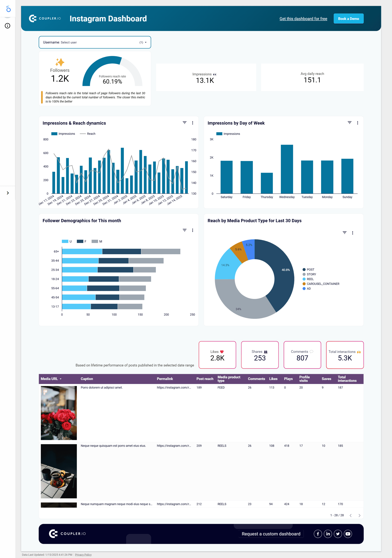Sort table by Post reach column
This screenshot has width=392, height=558.
pos(204,379)
